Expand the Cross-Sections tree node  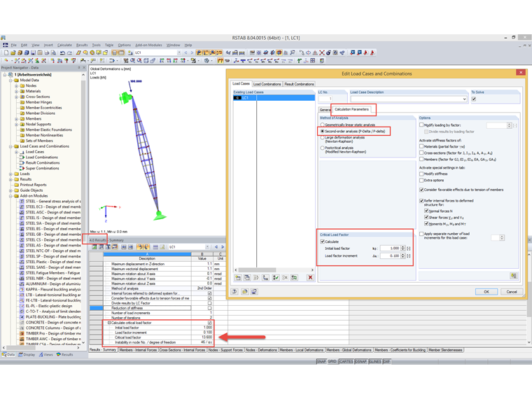[x=16, y=97]
